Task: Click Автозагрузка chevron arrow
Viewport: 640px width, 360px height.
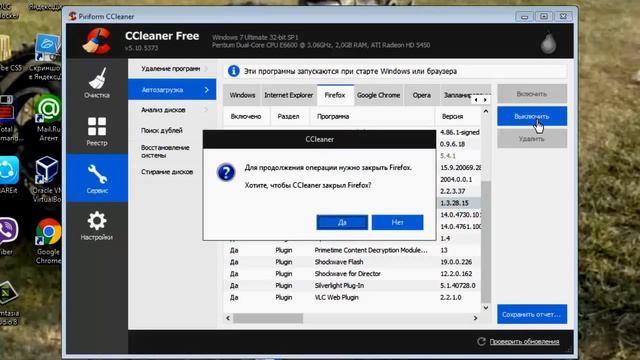Action: pyautogui.click(x=207, y=90)
